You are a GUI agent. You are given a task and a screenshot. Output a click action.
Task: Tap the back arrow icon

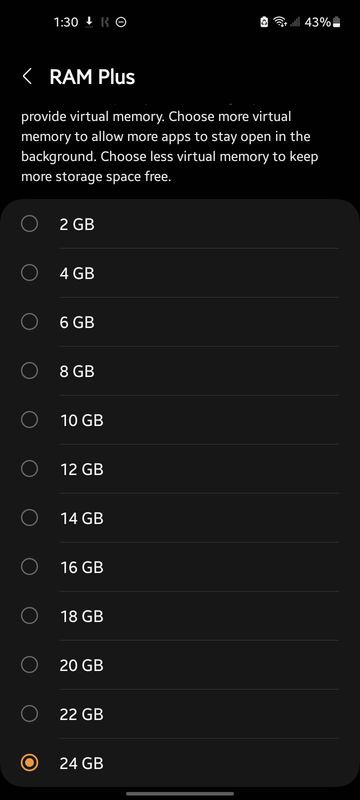pyautogui.click(x=28, y=77)
